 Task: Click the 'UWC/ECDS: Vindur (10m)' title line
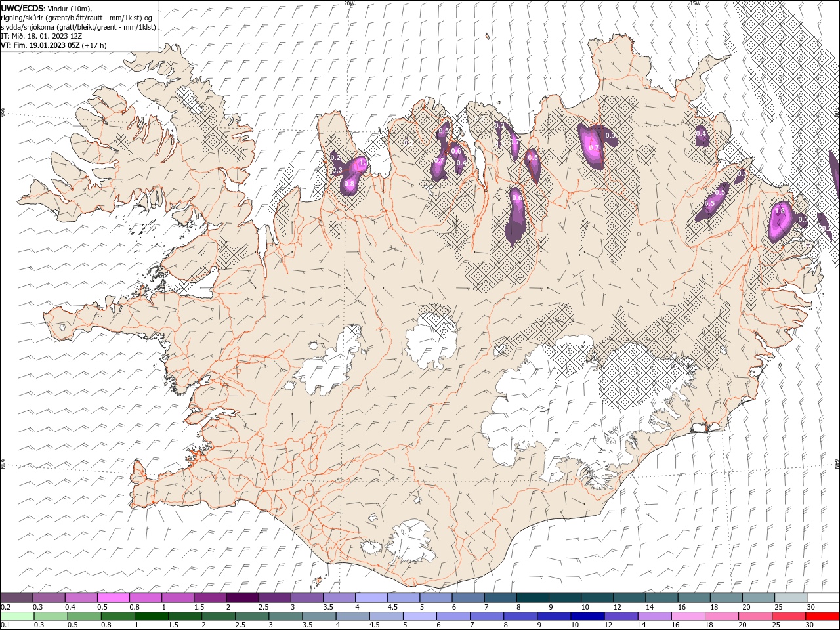click(47, 8)
